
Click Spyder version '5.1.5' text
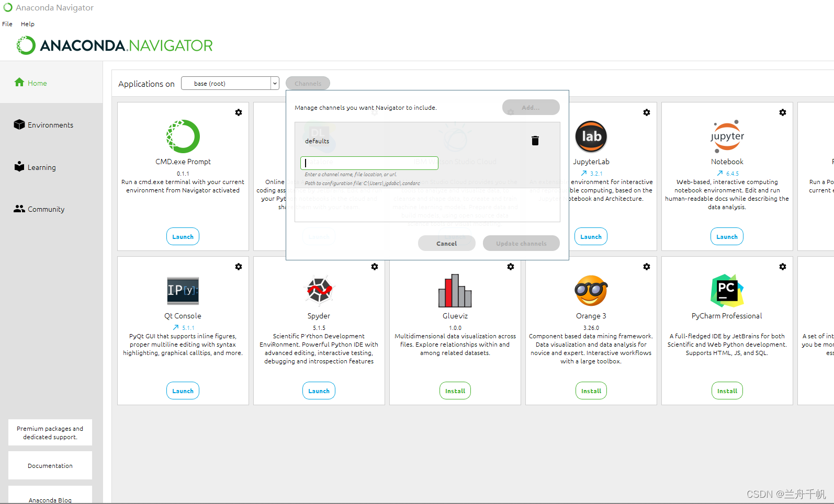[x=319, y=328]
